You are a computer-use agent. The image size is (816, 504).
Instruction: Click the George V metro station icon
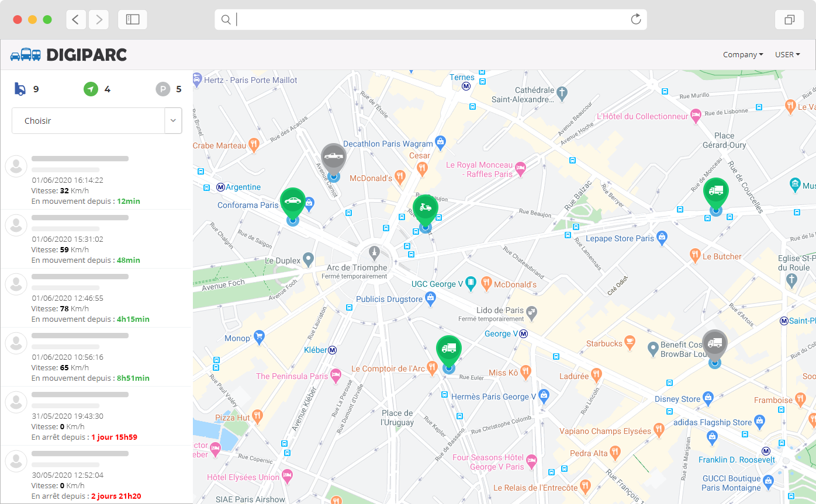[524, 334]
